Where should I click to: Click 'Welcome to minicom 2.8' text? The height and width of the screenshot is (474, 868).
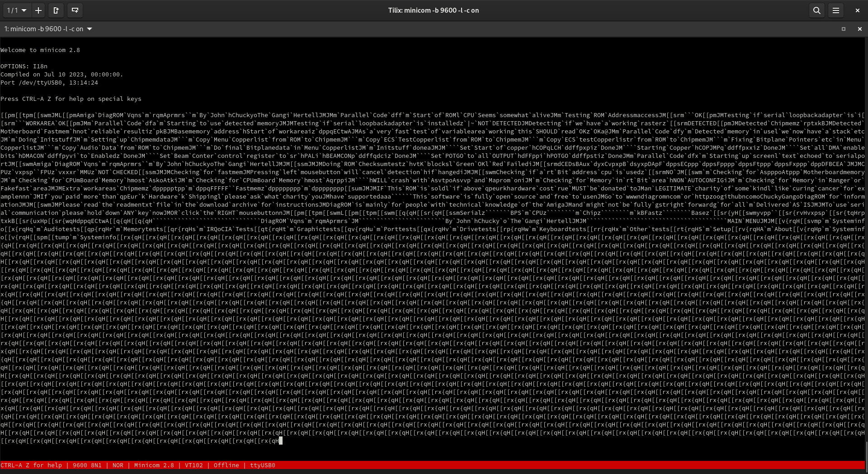[x=40, y=50]
